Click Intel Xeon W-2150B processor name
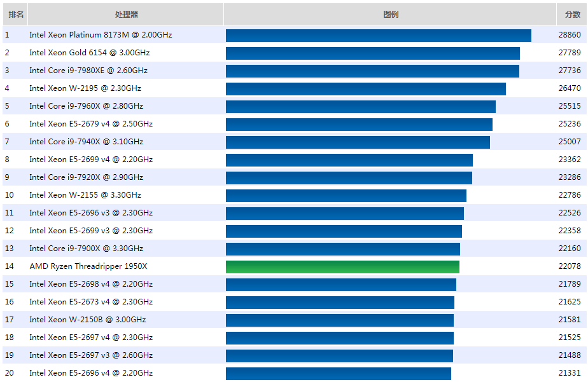 point(87,320)
